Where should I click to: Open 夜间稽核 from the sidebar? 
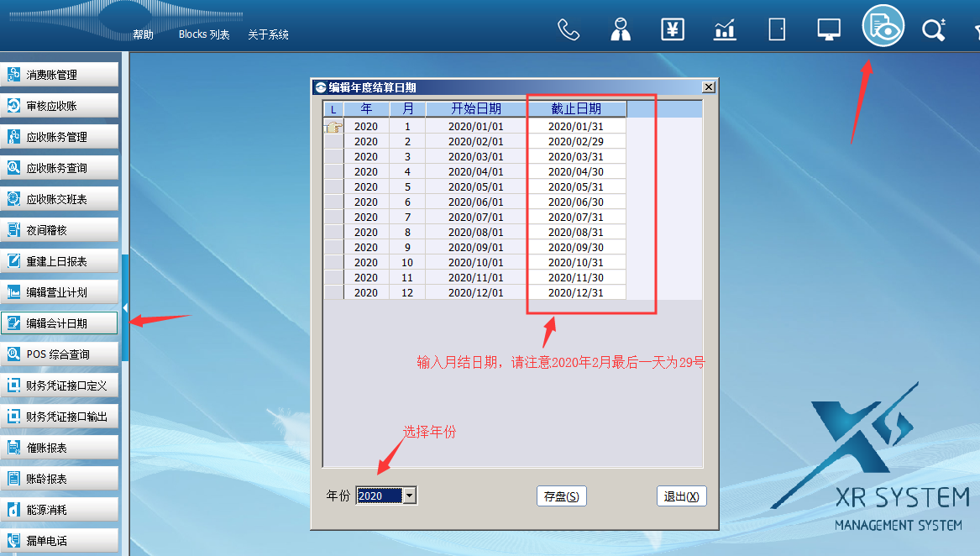click(59, 230)
